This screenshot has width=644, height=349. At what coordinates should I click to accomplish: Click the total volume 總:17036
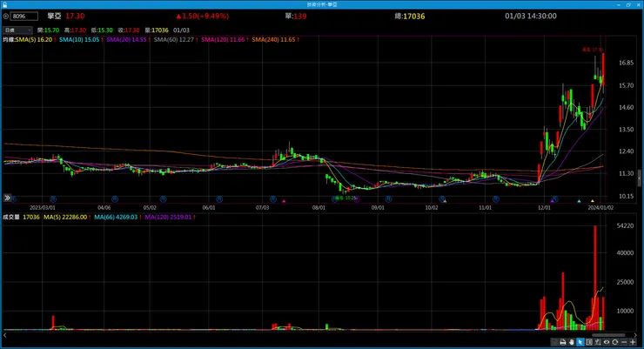tap(410, 17)
